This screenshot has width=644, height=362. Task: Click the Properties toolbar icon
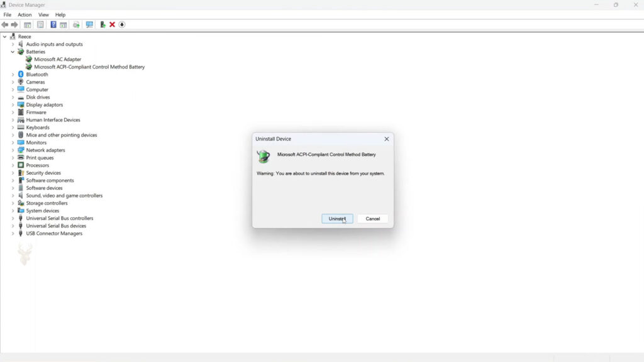(40, 25)
